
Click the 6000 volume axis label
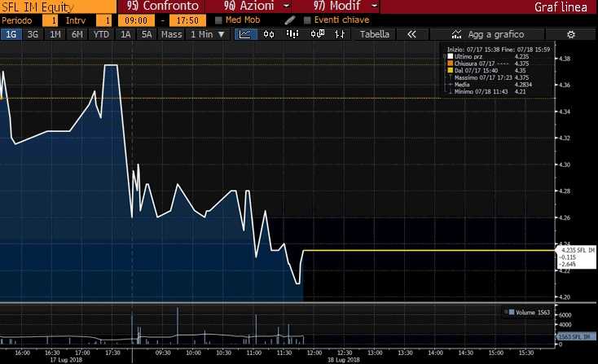565,315
